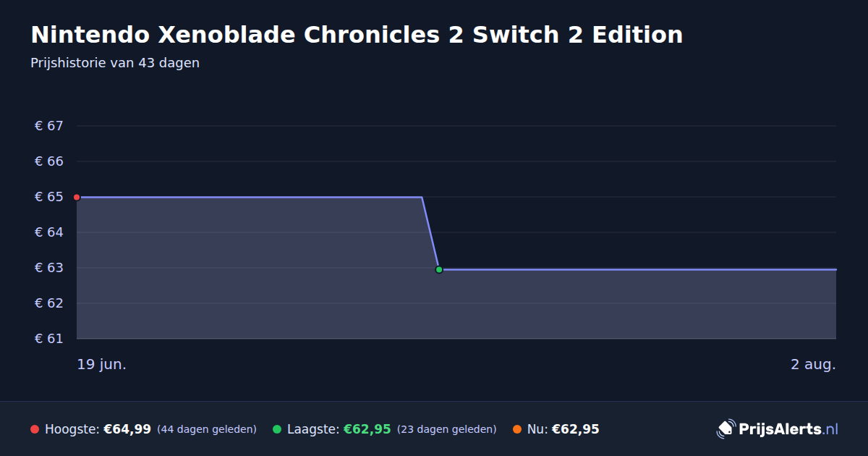
Task: Click the chart title Nintendo Xenoblade Chronicles 2
Action: point(357,35)
